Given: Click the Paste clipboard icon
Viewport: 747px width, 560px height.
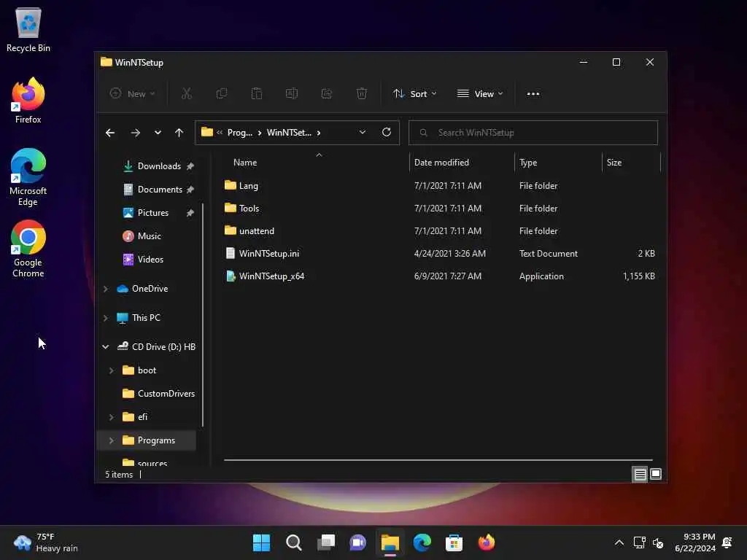Looking at the screenshot, I should (257, 94).
